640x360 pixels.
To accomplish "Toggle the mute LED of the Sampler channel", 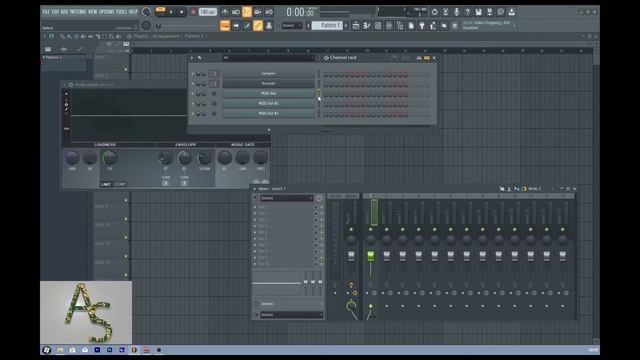I will coord(193,74).
